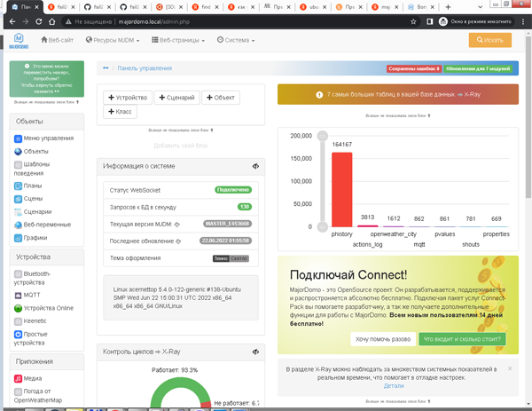Screen dimensions: 532x411
Task: Click Хочу помочь разово button
Action: (383, 339)
